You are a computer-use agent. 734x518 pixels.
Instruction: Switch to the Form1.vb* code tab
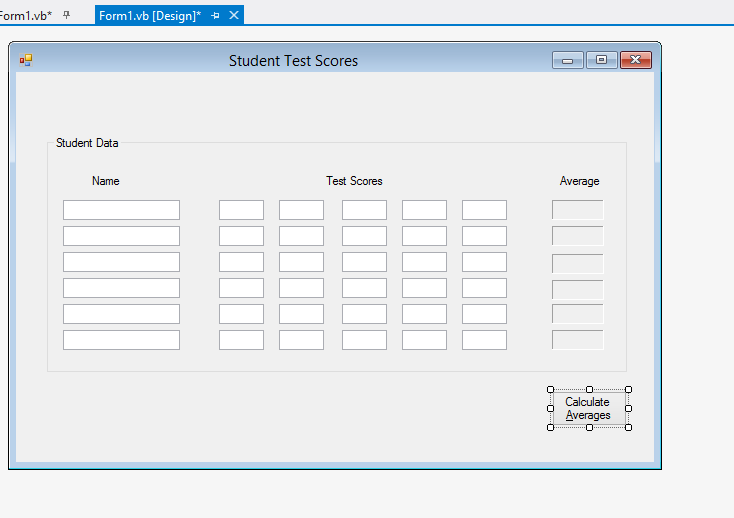24,15
